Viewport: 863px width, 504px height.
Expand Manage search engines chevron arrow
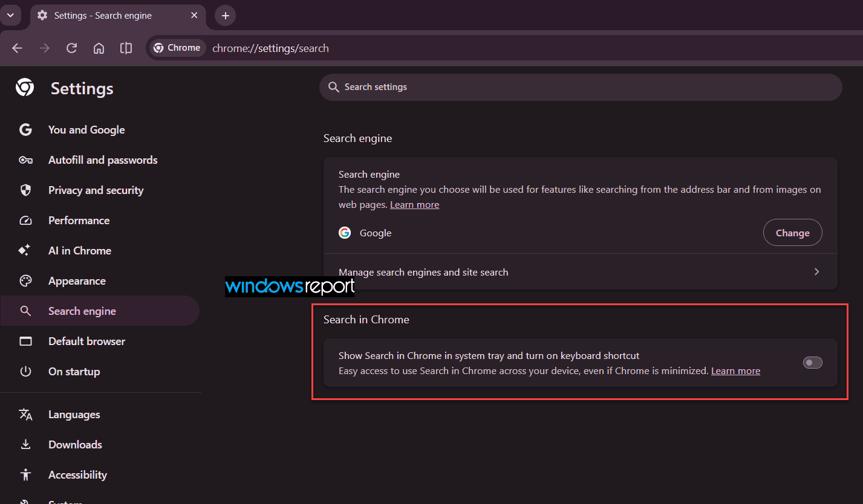816,272
